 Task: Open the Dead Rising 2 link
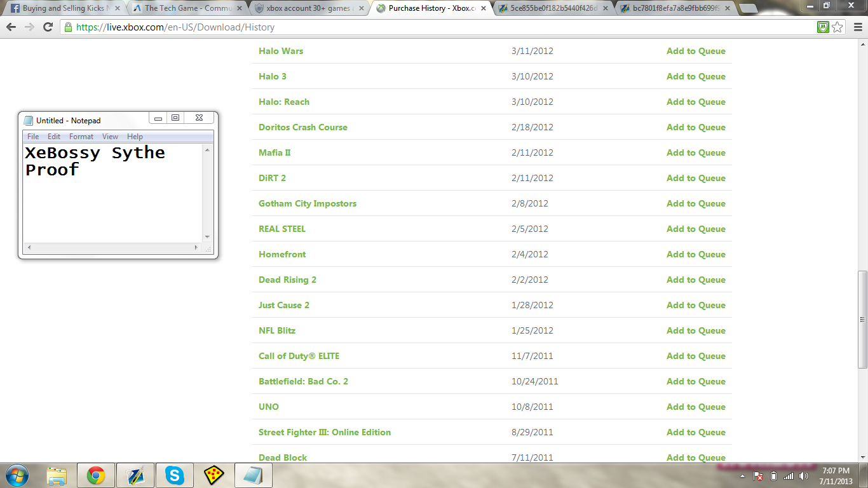point(287,280)
